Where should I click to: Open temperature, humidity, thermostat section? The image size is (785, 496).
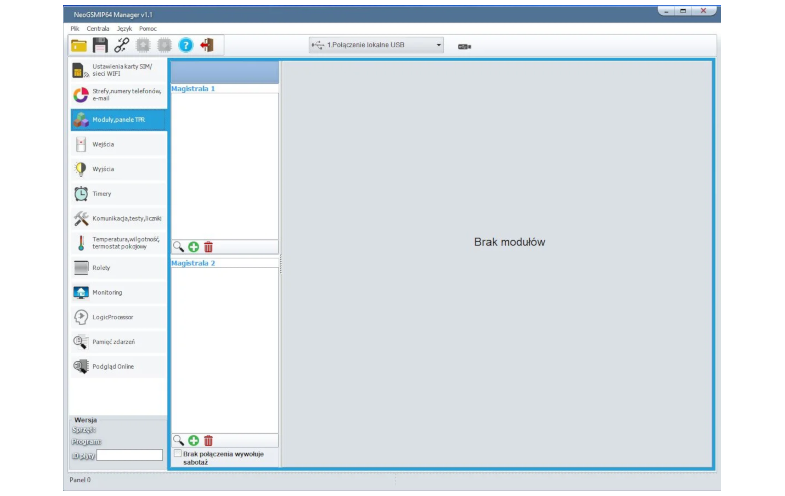pyautogui.click(x=119, y=243)
